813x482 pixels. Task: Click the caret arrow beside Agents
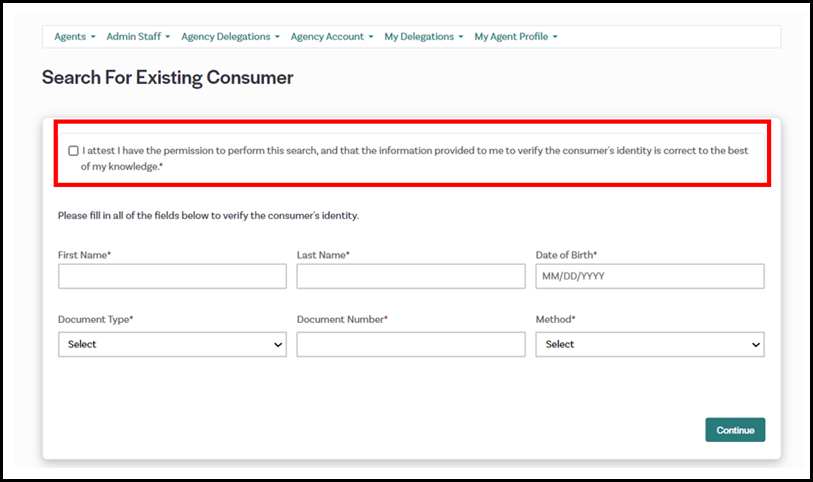93,37
